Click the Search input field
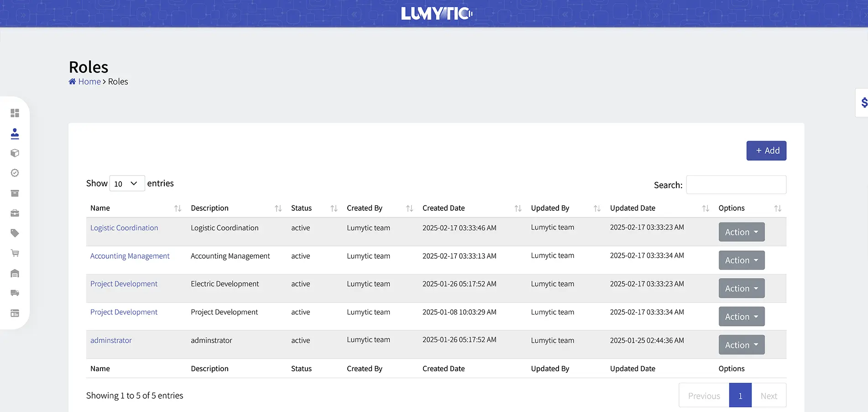This screenshot has width=868, height=412. 736,185
